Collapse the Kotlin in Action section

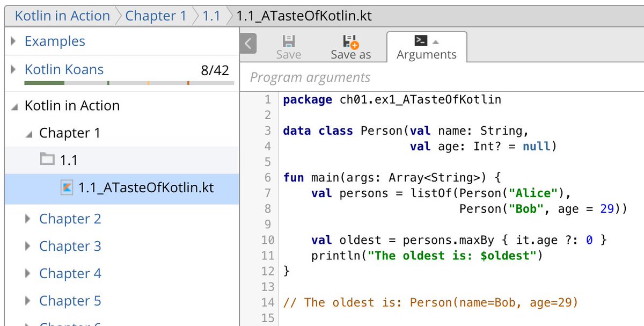point(13,106)
